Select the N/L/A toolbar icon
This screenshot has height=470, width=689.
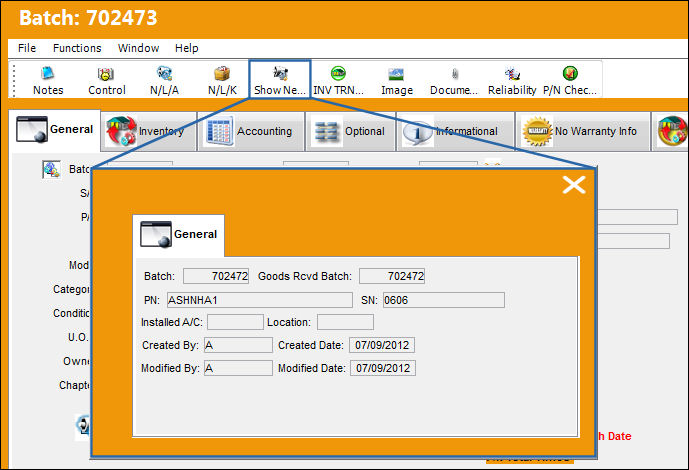pyautogui.click(x=164, y=80)
